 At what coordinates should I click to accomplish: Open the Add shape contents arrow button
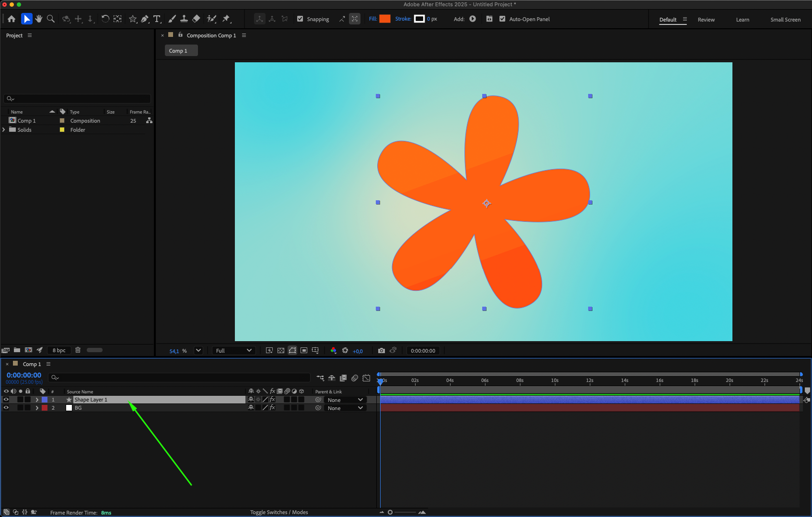(473, 19)
